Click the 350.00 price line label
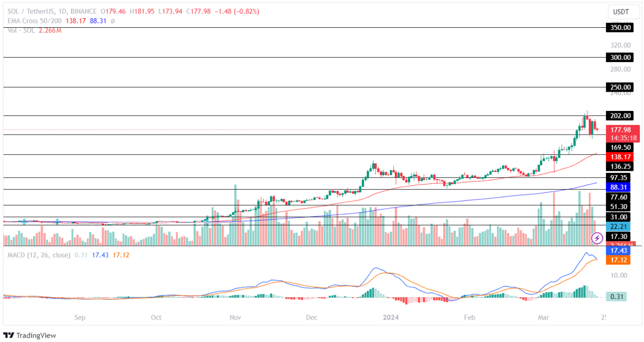The width and height of the screenshot is (644, 342). pyautogui.click(x=620, y=28)
